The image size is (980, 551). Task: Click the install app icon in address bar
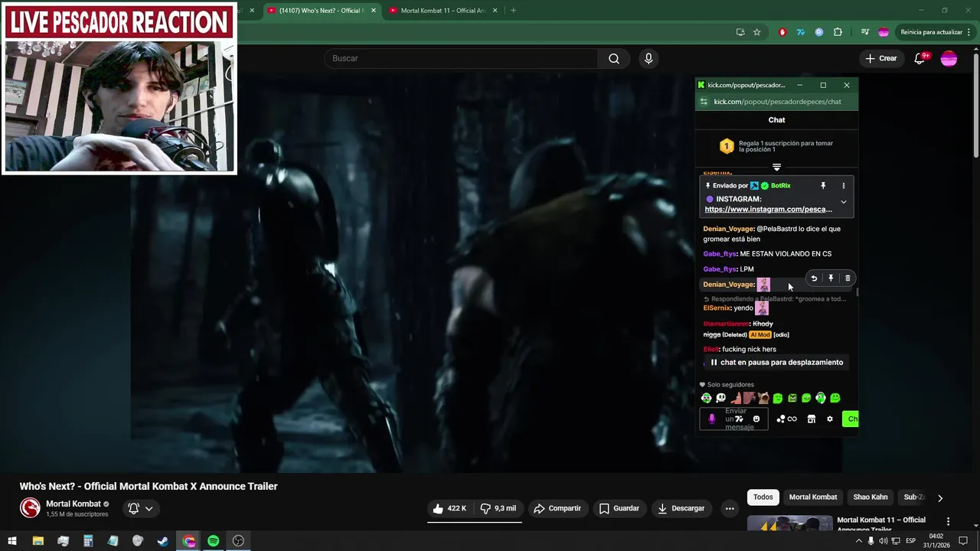740,32
